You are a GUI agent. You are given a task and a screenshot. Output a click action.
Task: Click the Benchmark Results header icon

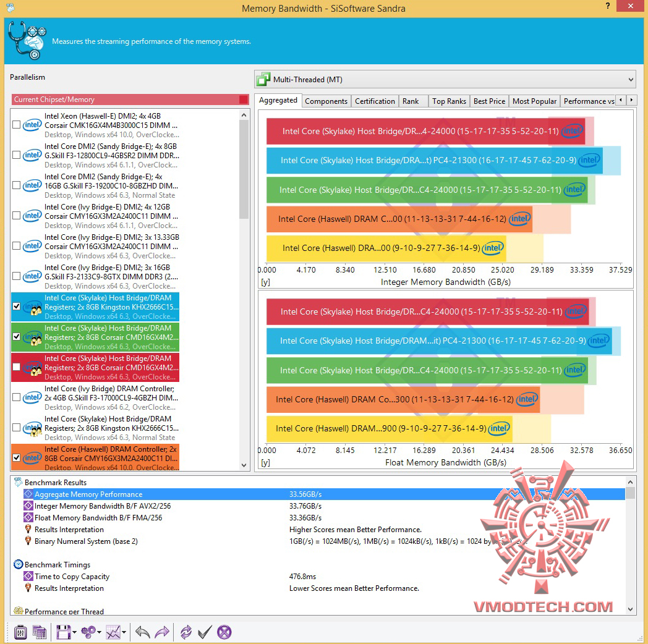pos(18,482)
